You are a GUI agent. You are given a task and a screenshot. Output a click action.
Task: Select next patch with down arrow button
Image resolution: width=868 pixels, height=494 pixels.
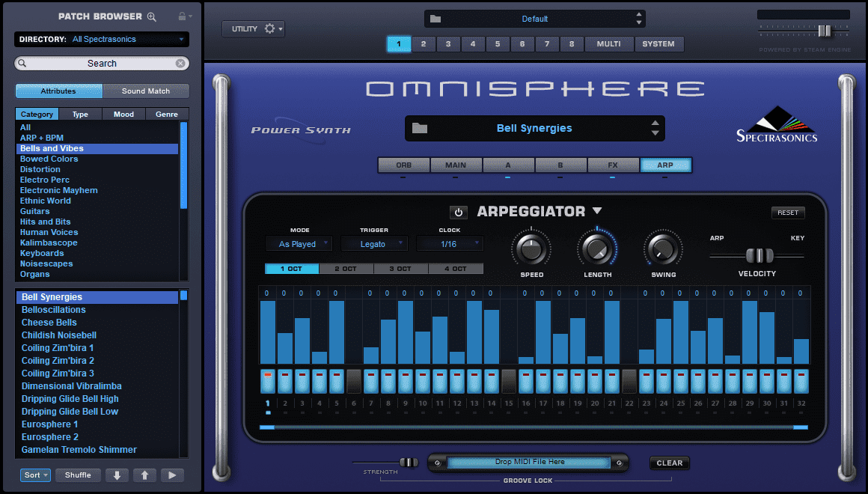(117, 475)
